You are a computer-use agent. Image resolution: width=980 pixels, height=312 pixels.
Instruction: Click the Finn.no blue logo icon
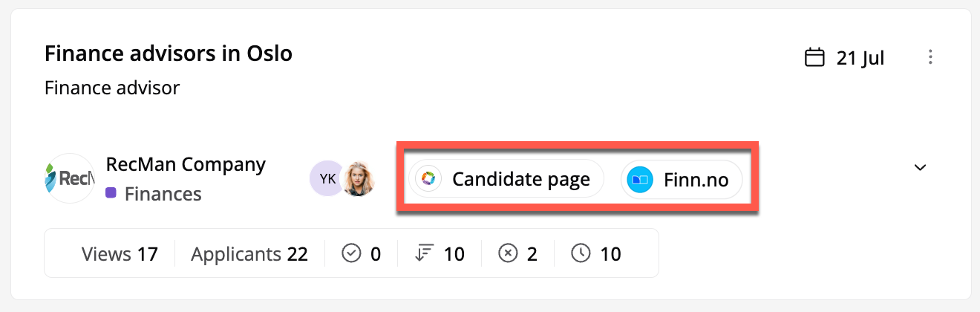[x=639, y=179]
